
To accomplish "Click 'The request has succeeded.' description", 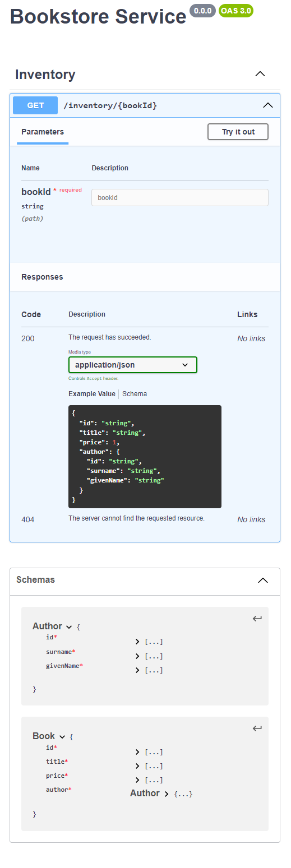I will (110, 337).
